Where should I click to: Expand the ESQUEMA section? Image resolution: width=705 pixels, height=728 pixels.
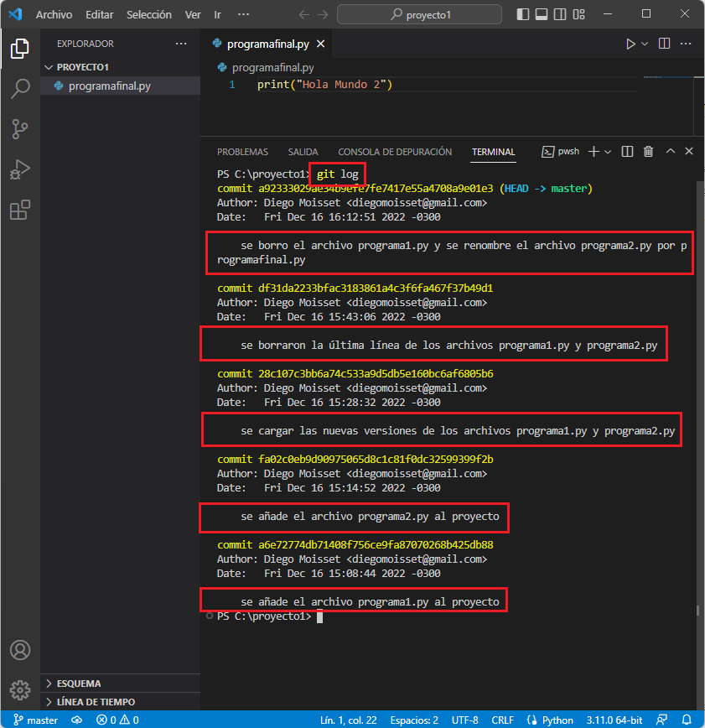coord(121,684)
